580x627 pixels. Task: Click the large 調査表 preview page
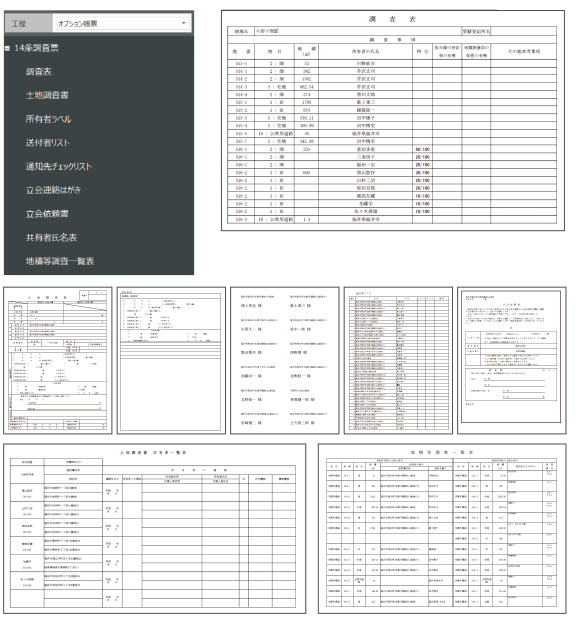[x=393, y=120]
